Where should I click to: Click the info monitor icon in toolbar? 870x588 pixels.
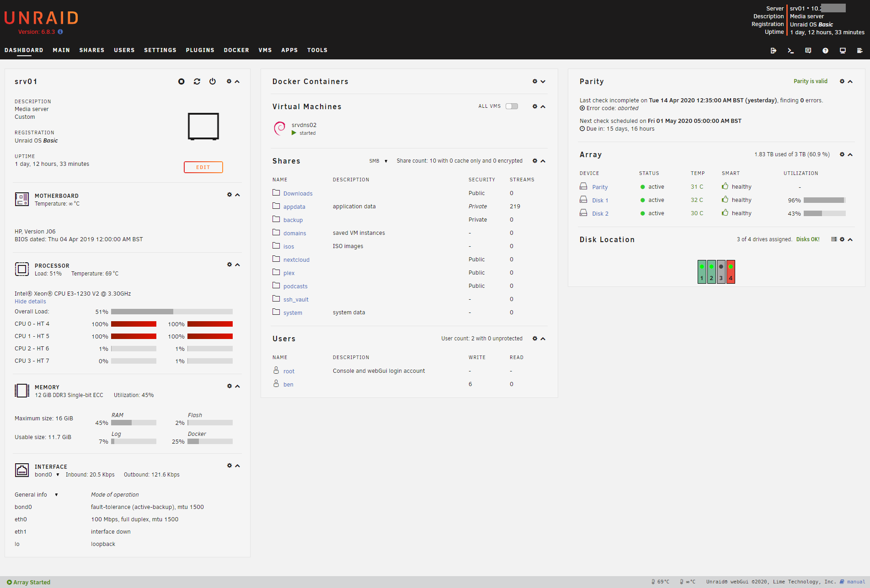(x=843, y=51)
